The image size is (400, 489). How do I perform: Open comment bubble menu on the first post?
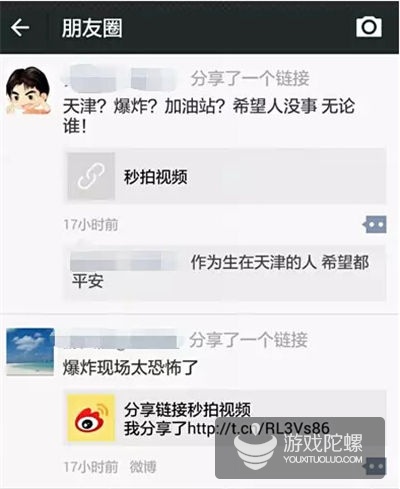375,224
